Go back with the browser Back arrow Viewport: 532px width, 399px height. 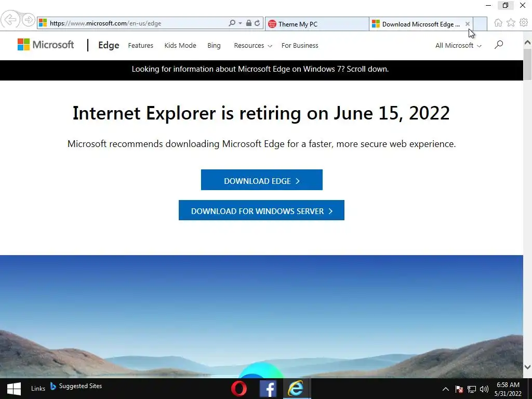tap(10, 20)
